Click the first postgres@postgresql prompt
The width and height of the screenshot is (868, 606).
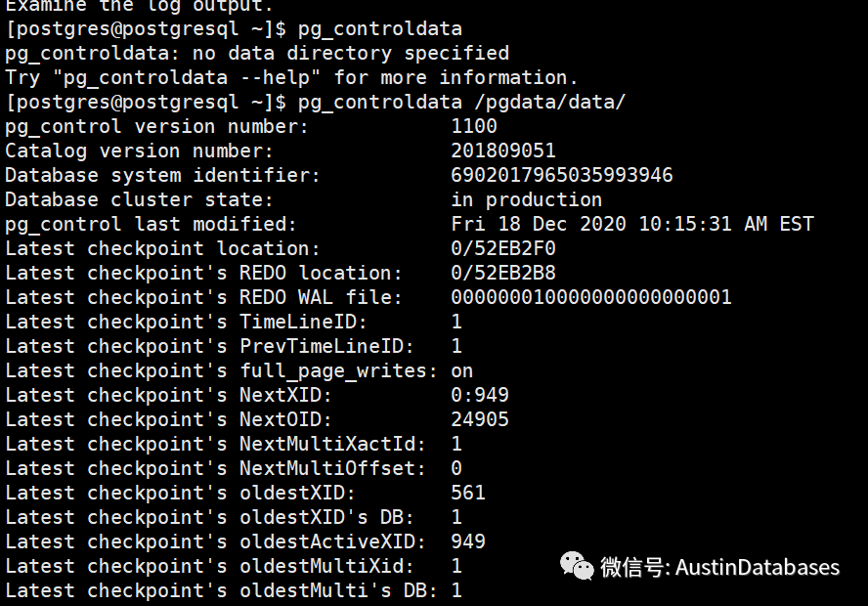click(x=147, y=29)
